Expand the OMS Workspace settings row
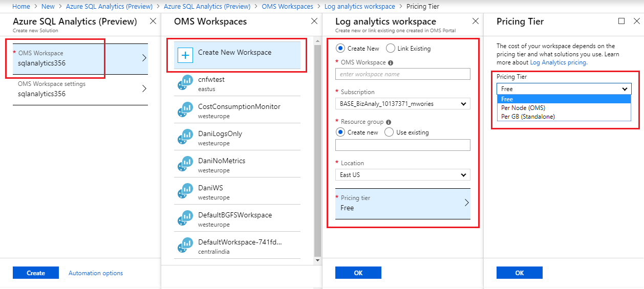Viewport: 644px width, 289px height. click(x=80, y=89)
